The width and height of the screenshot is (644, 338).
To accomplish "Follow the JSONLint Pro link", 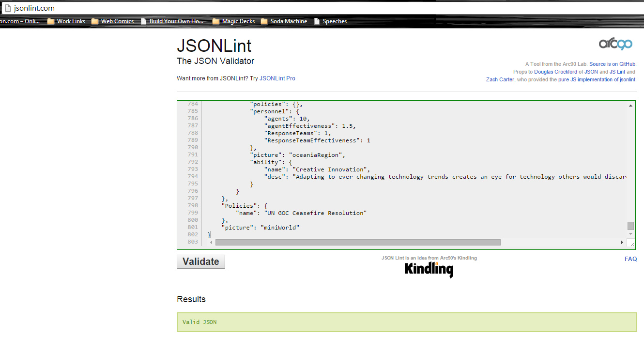I will pos(277,78).
